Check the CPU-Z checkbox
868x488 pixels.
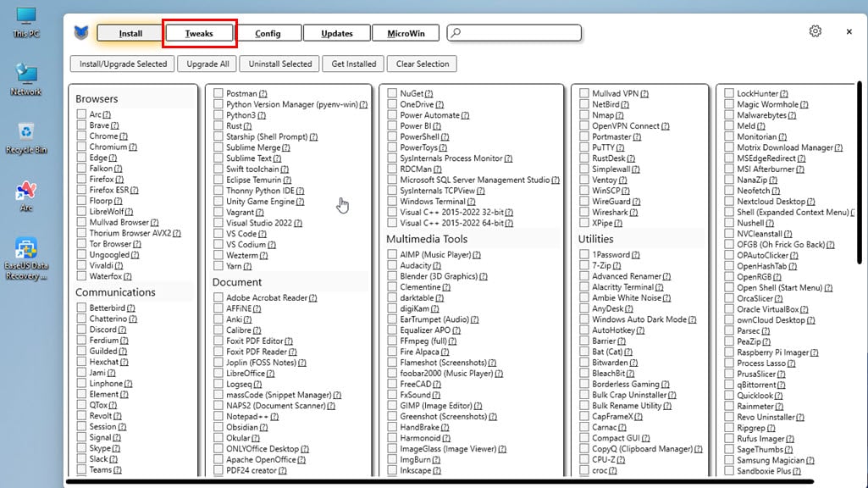tap(584, 459)
